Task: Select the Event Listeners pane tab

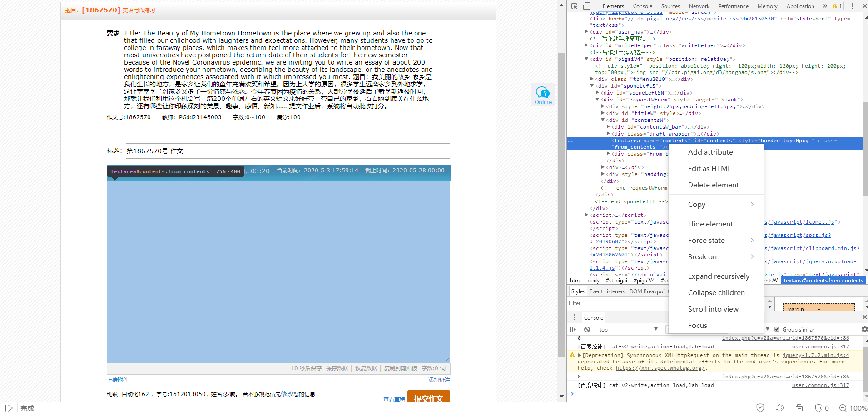Action: (607, 291)
